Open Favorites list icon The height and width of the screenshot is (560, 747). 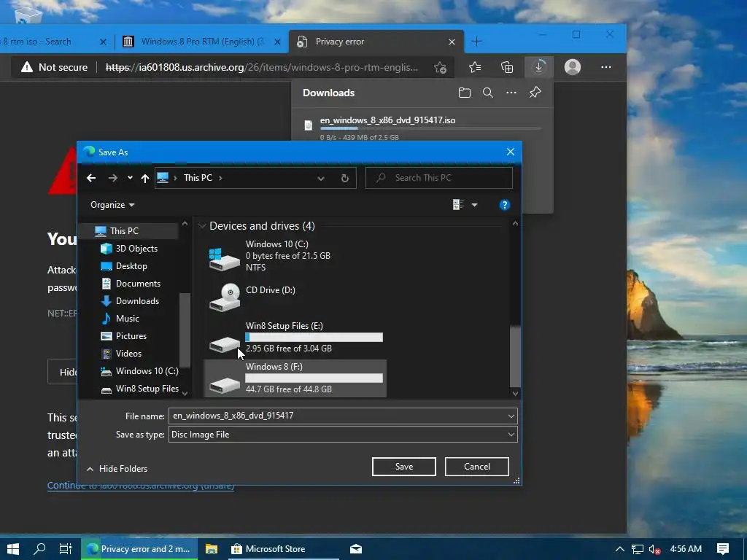click(474, 68)
